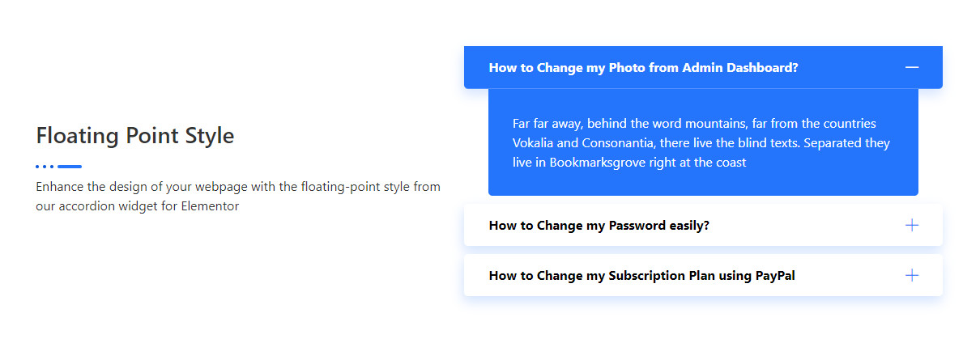Click the plus icon beside the Password question
The height and width of the screenshot is (343, 980).
(x=912, y=225)
